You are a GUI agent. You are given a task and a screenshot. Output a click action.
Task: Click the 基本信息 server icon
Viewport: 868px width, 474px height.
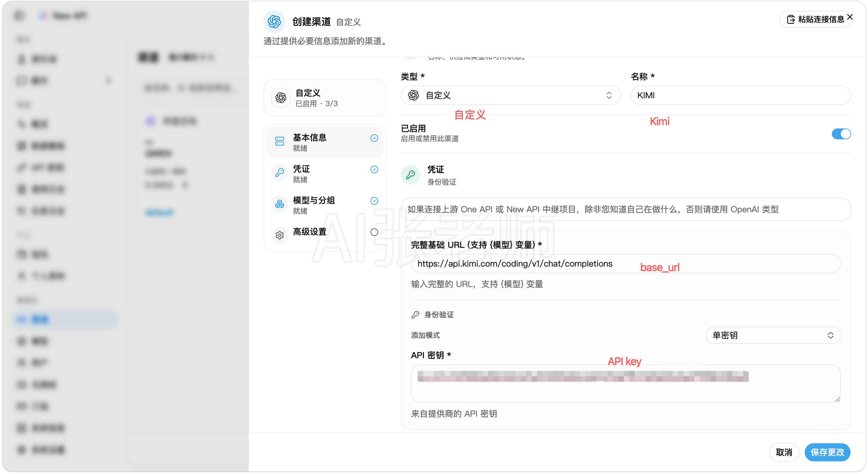[x=280, y=141]
